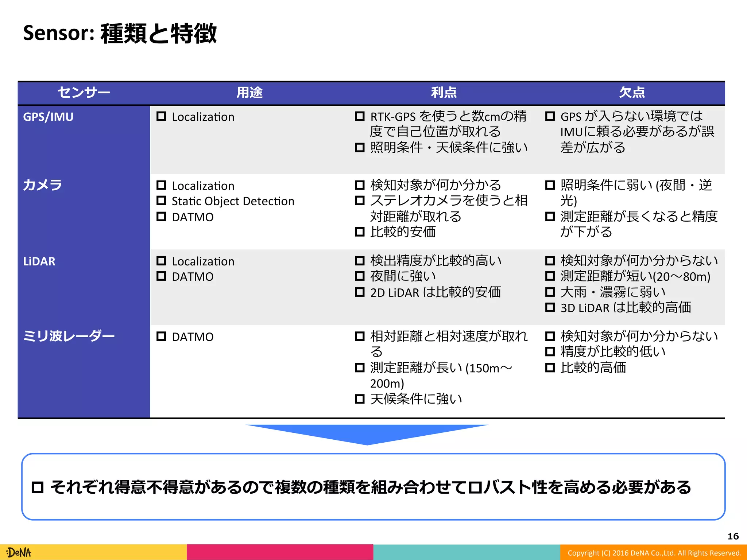This screenshot has height=560, width=747.
Task: Click bullet box beside 精度が比較的低い
Action: (x=550, y=351)
